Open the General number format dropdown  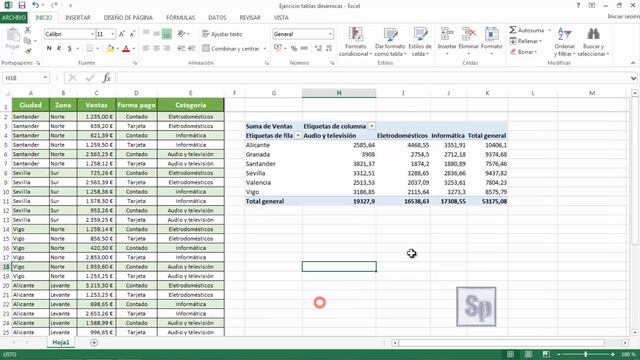coord(330,34)
